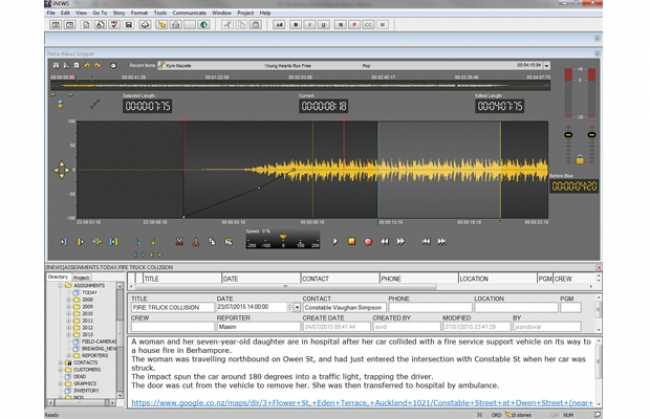Click the CC closed caption toolbar icon
The width and height of the screenshot is (650, 419).
point(368,25)
